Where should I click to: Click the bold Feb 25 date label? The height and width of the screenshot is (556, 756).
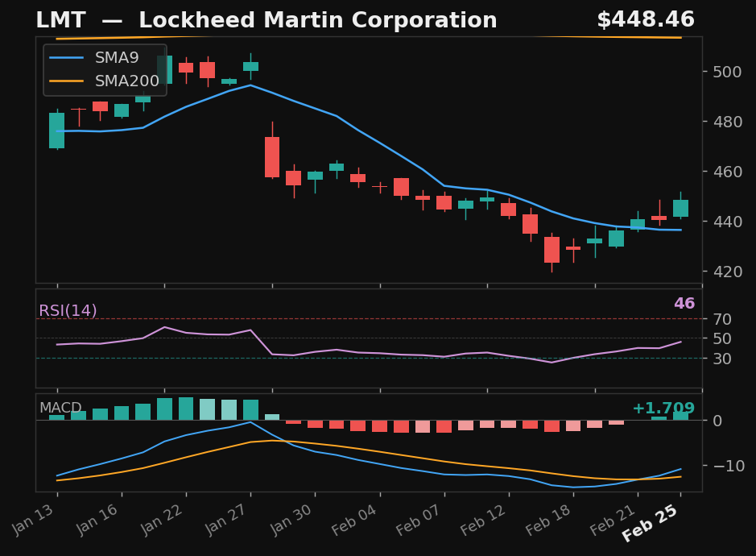coord(651,524)
